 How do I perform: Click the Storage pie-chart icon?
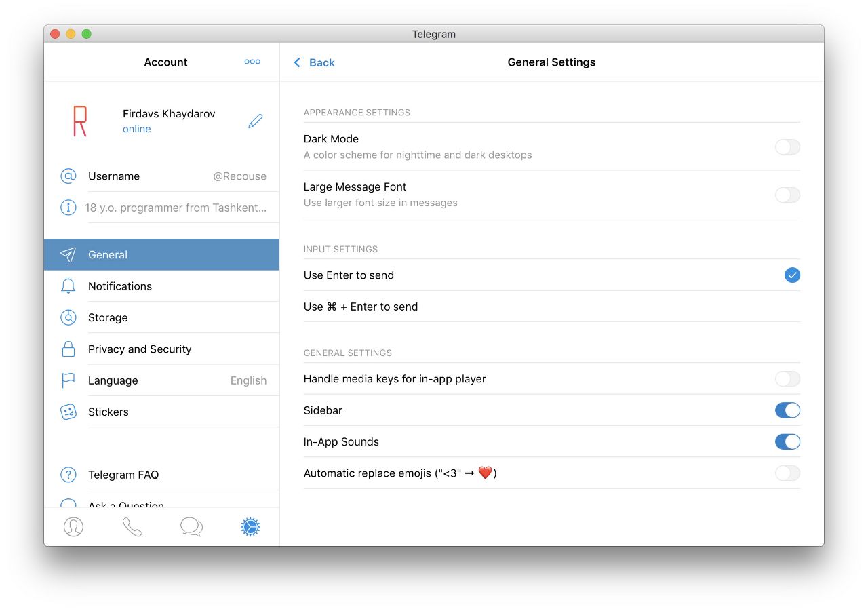pyautogui.click(x=68, y=317)
